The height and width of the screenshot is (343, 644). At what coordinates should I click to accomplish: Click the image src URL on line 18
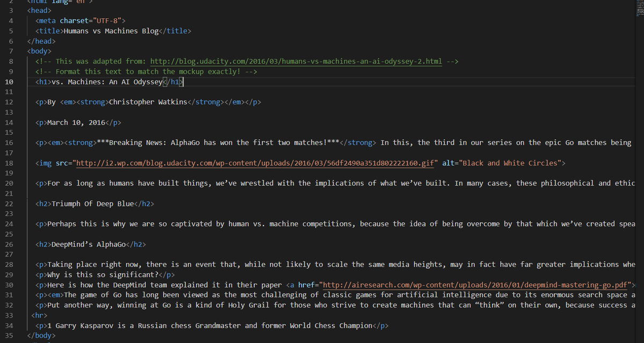tap(256, 163)
